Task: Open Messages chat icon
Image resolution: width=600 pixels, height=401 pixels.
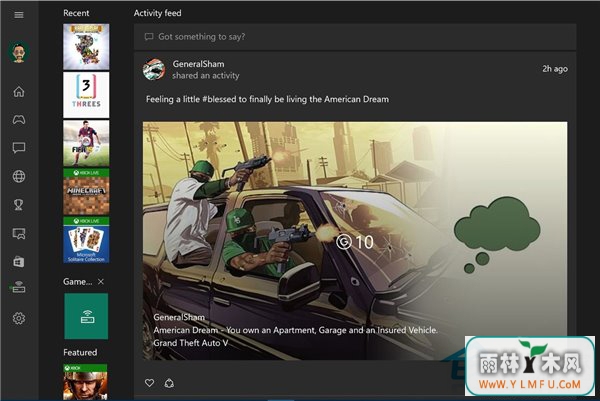Action: coord(19,148)
